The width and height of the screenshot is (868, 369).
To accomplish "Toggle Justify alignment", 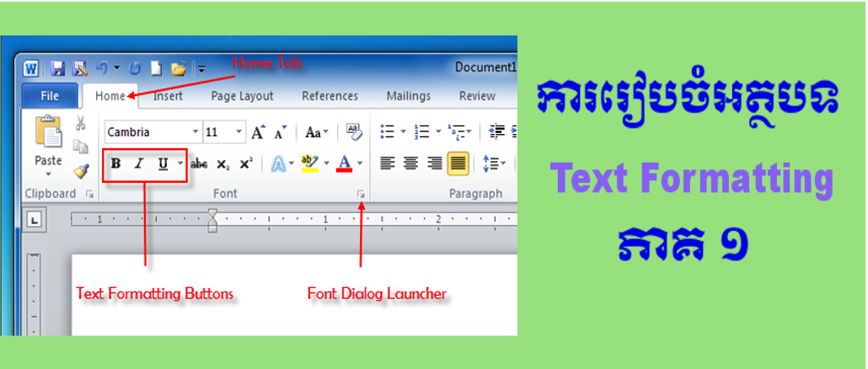I will pos(458,163).
